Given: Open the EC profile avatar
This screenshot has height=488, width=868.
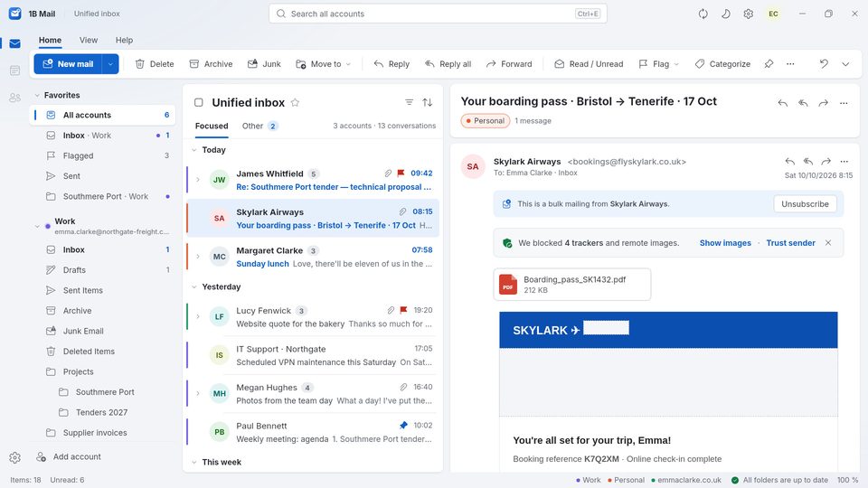Looking at the screenshot, I should pos(773,14).
